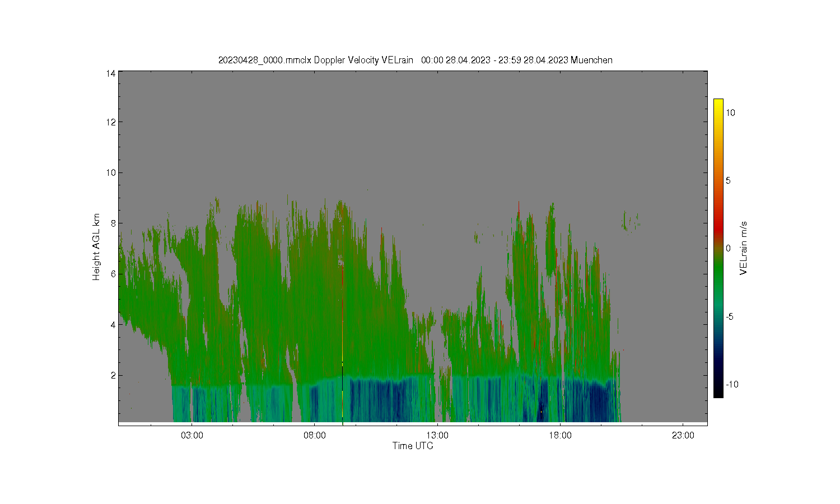Click the colorbar value 0 label
This screenshot has height=504, width=840.
pos(728,248)
